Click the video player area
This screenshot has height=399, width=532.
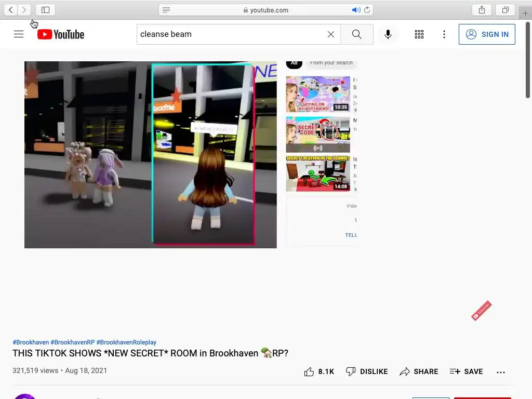coord(151,155)
